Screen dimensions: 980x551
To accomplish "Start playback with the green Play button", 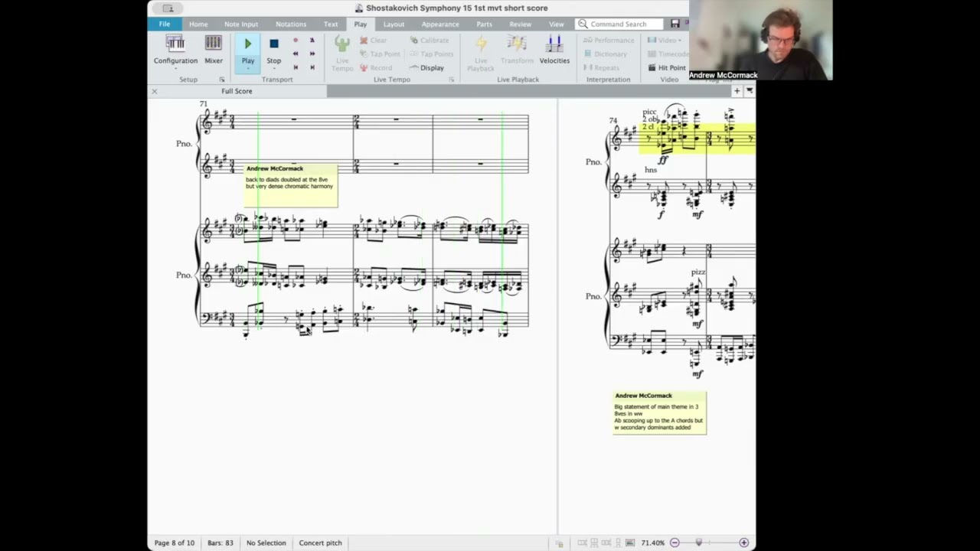I will pyautogui.click(x=247, y=44).
